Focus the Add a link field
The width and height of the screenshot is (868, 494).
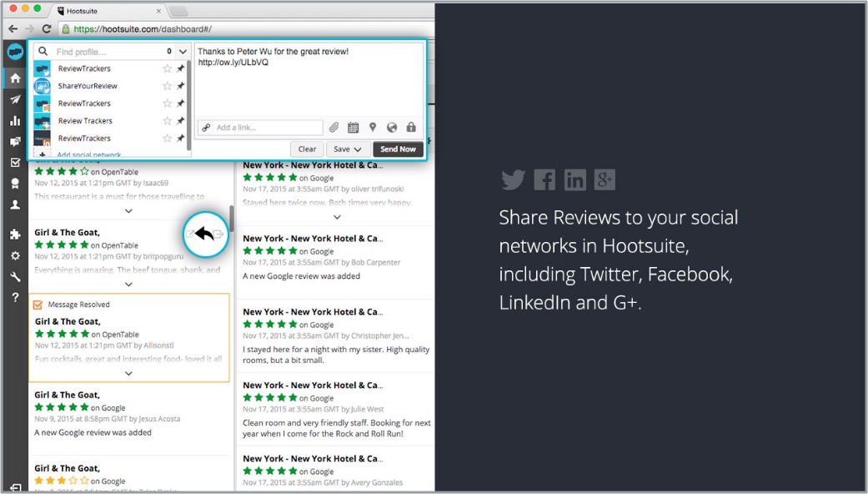tap(260, 128)
